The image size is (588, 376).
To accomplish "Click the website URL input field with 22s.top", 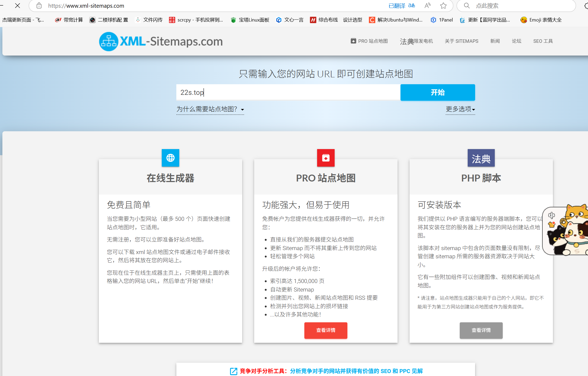I will [x=288, y=92].
